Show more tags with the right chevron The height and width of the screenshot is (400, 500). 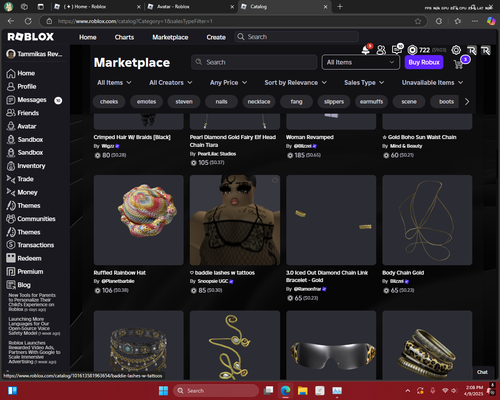tap(467, 102)
